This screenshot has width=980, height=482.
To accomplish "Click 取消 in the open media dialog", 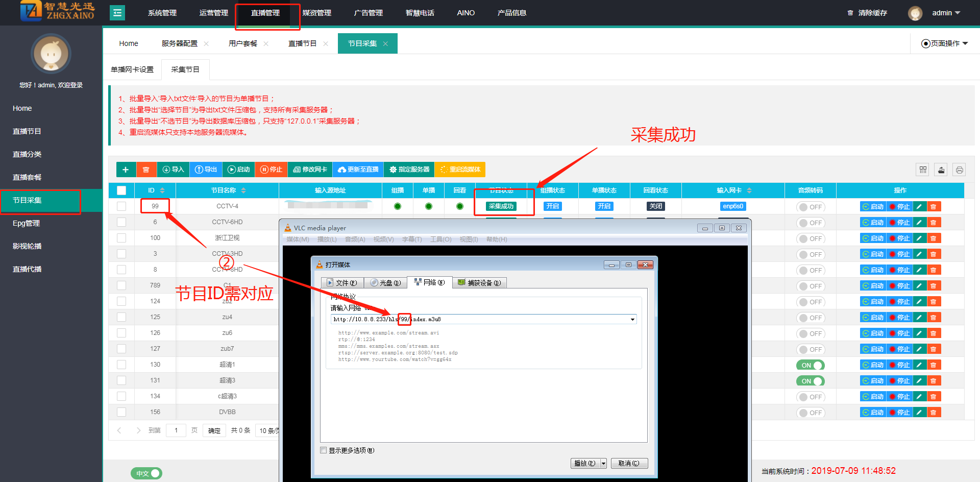I will (x=629, y=463).
